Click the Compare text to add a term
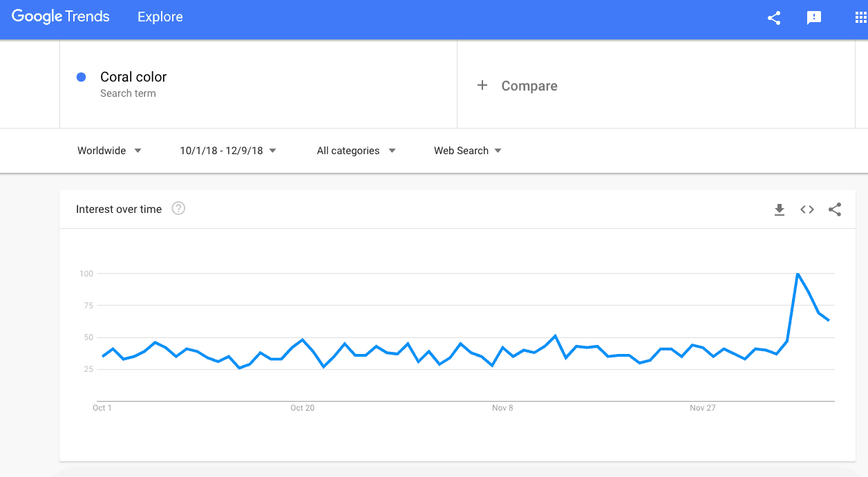Viewport: 868px width, 477px height. 529,86
